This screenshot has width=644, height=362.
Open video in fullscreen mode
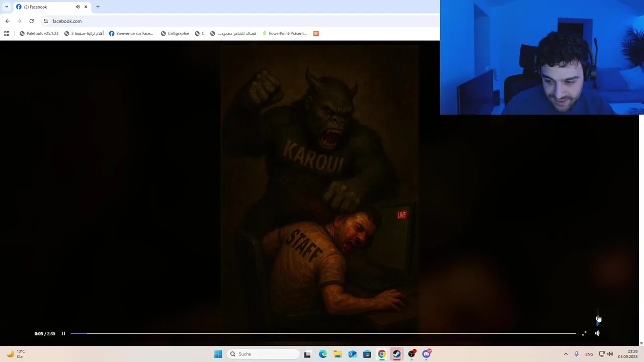point(584,333)
